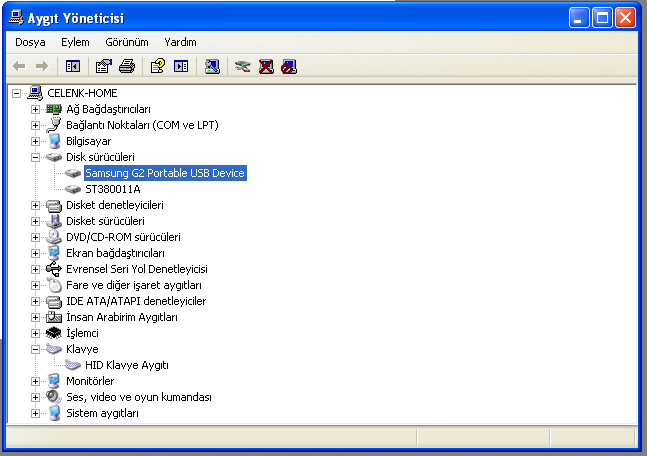Click the Update driver toolbar icon

click(243, 66)
